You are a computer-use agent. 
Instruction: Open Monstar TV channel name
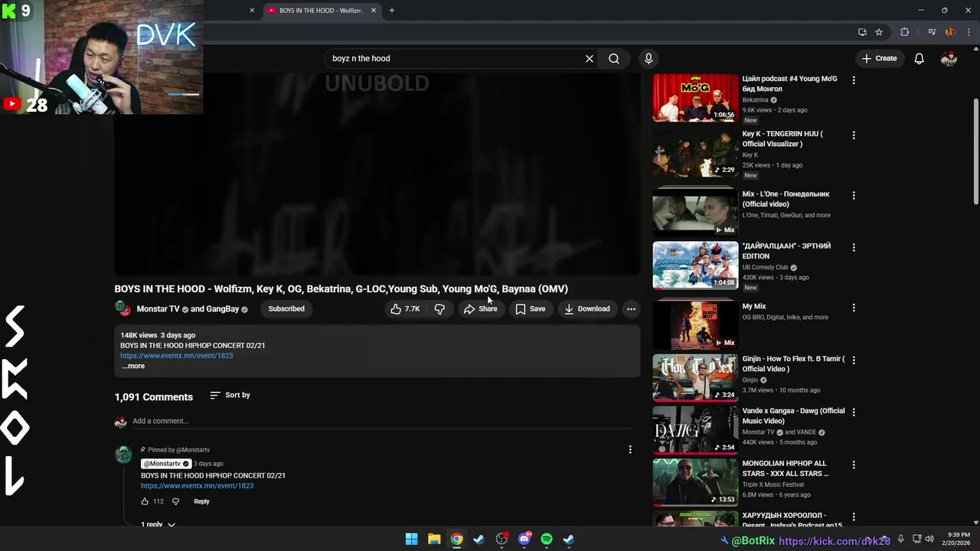coord(158,309)
